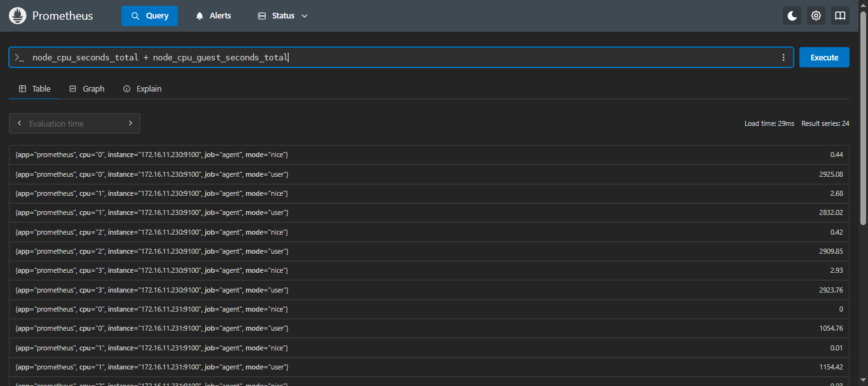Click series cpu="1" 172.16.11.231 mode="nice"

[x=152, y=348]
